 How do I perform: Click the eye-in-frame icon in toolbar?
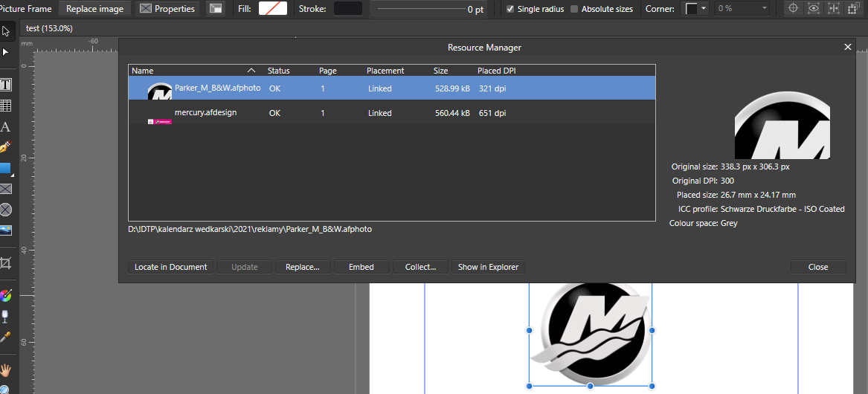(x=813, y=9)
